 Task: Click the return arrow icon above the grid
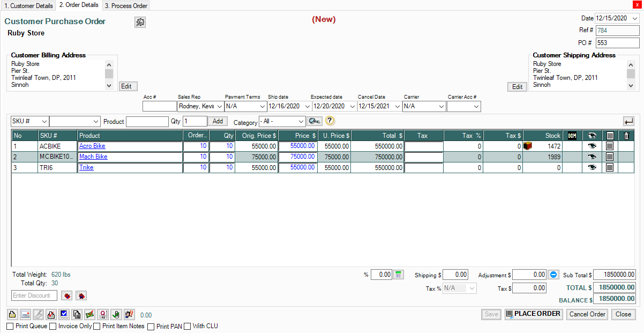pos(628,122)
